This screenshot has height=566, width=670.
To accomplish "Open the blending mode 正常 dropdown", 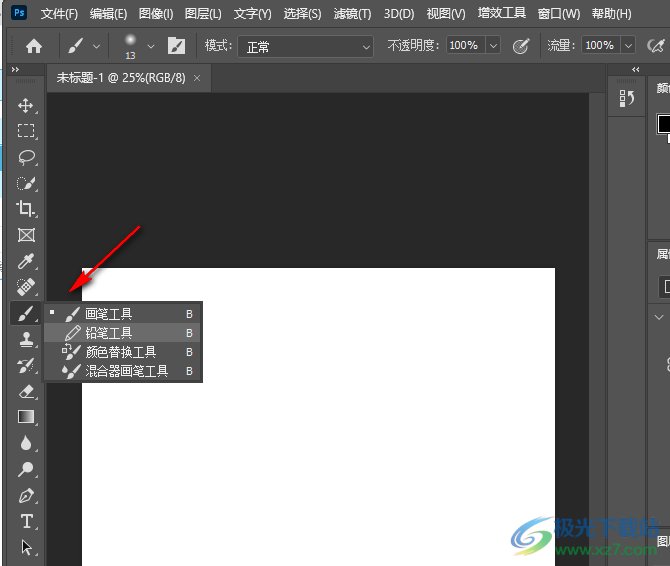I will 306,47.
